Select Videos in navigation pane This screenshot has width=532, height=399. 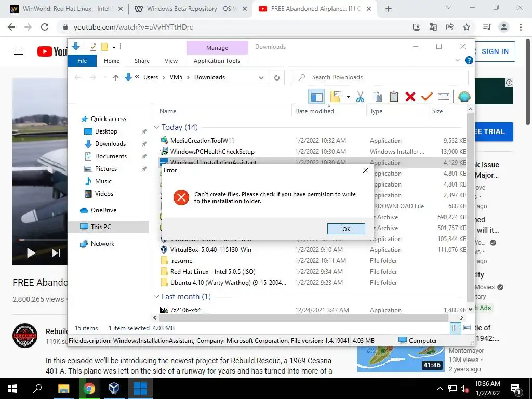point(104,194)
